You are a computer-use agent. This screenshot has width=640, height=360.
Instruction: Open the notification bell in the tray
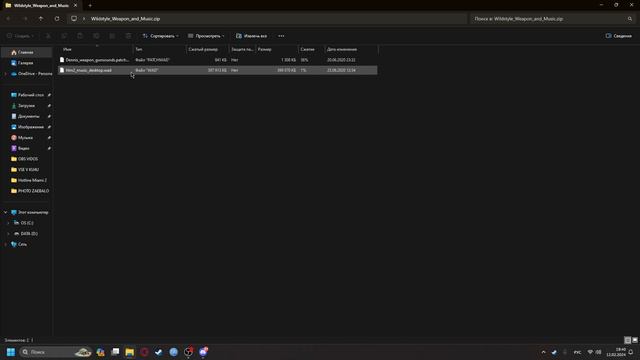click(631, 352)
